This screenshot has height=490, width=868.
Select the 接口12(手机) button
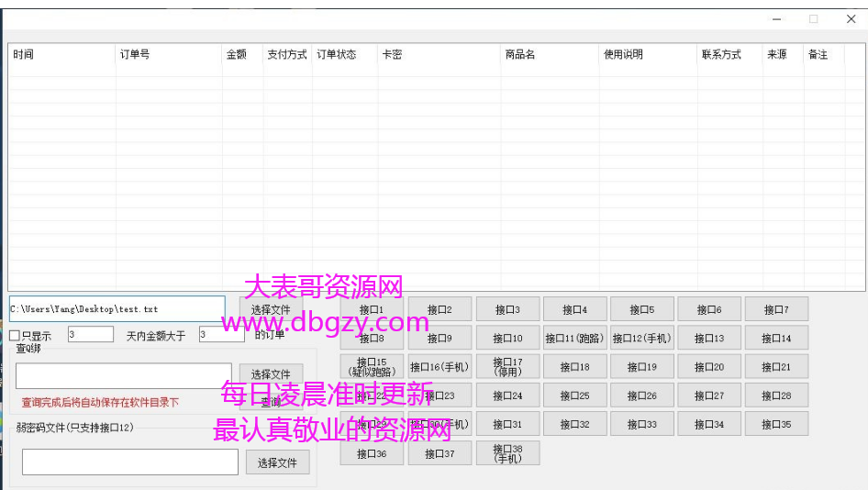[642, 339]
